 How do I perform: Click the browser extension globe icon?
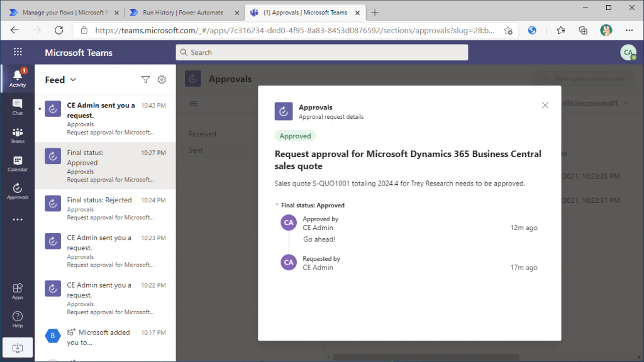tap(532, 30)
